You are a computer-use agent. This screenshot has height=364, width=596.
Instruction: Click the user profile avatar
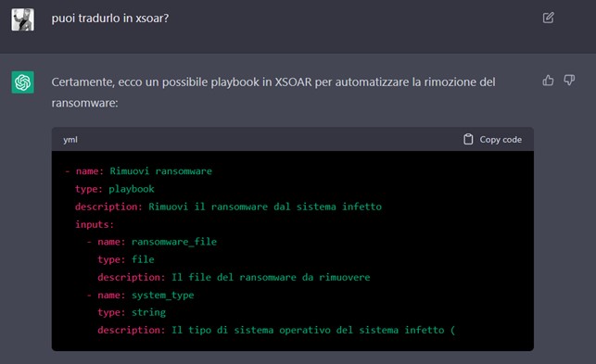point(22,19)
